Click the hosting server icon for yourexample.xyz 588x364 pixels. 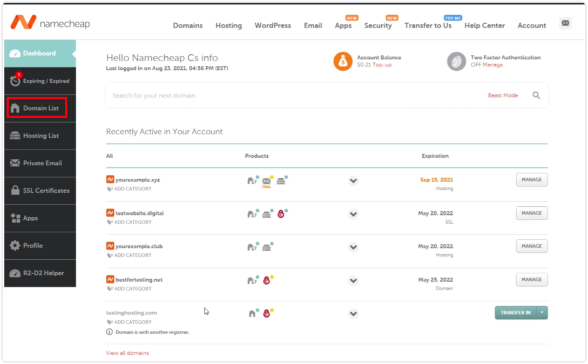(282, 180)
